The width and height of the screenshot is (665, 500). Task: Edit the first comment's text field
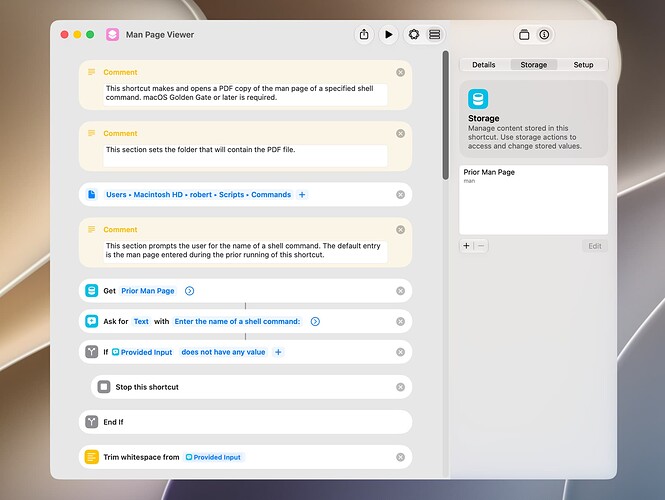point(245,94)
